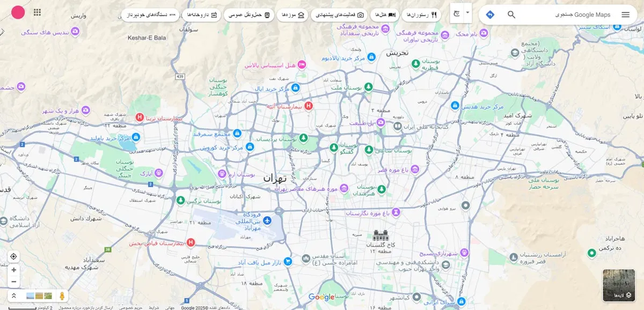Show my location with the target icon
This screenshot has width=644, height=310.
13,256
